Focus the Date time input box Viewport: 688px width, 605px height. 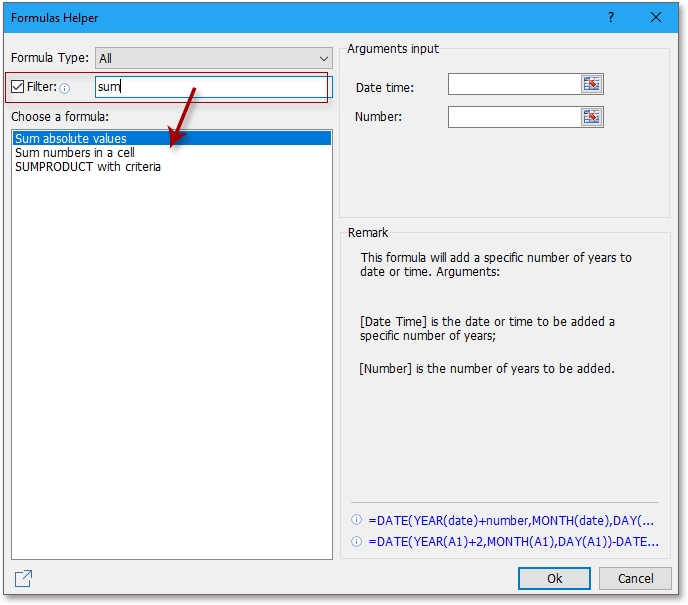pos(513,85)
